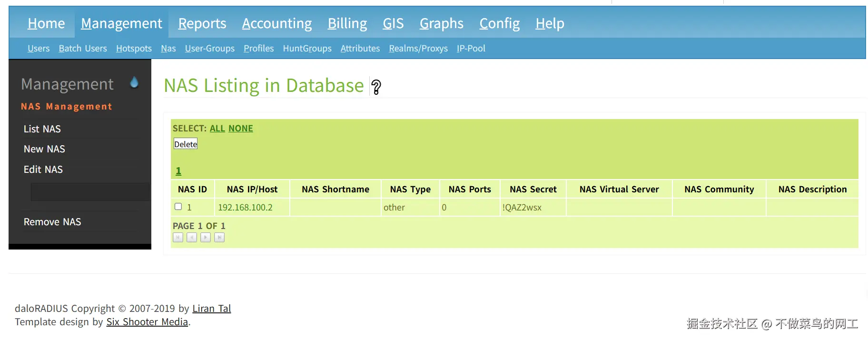Go to previous page arrow icon
This screenshot has height=340, width=868.
tap(192, 237)
